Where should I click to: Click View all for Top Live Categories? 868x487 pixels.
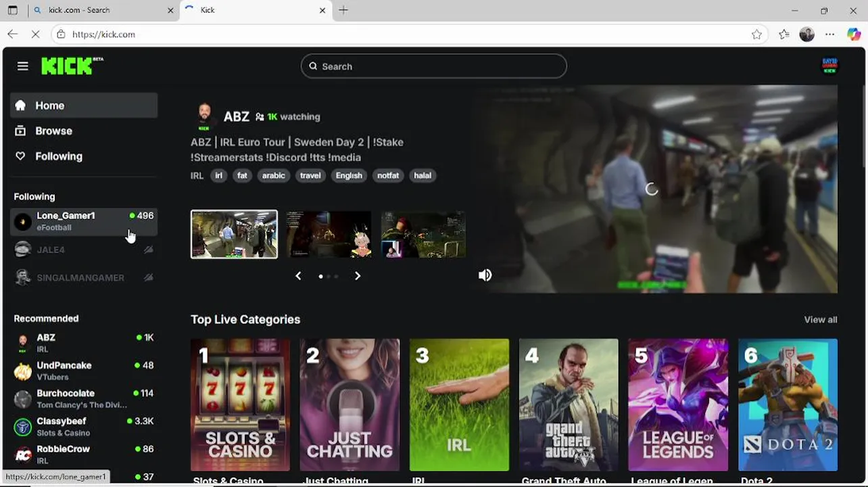pos(820,320)
